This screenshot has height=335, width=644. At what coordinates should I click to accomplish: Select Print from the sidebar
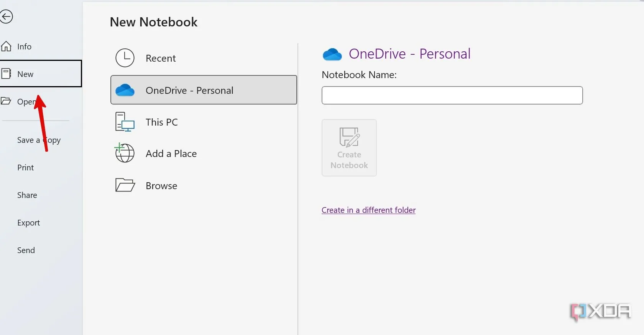point(26,168)
